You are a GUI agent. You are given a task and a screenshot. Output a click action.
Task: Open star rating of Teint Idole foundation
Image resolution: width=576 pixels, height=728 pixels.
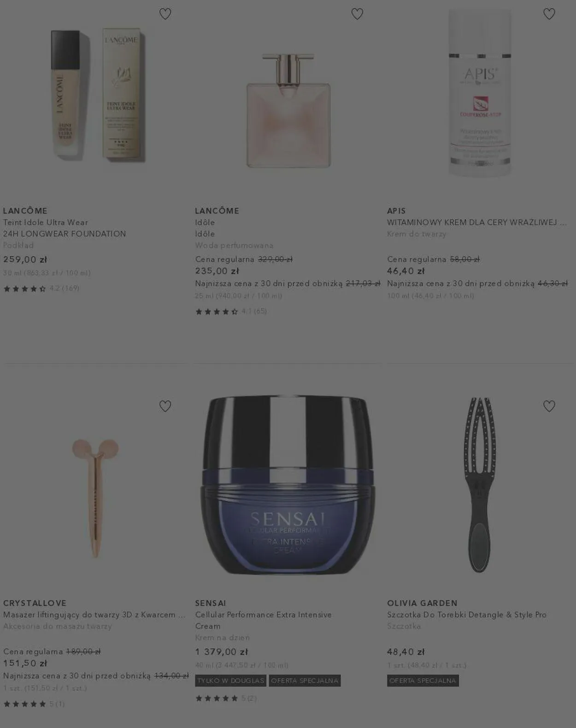(x=41, y=288)
